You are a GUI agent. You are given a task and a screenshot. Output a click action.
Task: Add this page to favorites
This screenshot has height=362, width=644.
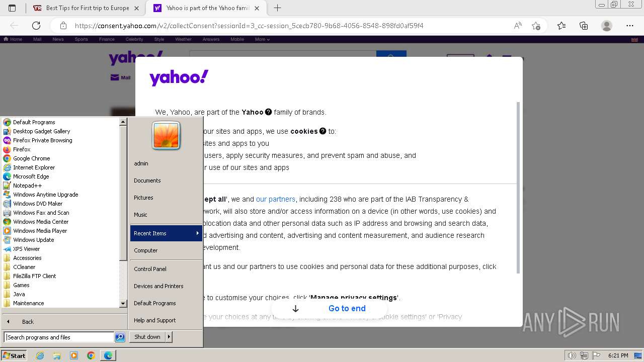[x=536, y=26]
